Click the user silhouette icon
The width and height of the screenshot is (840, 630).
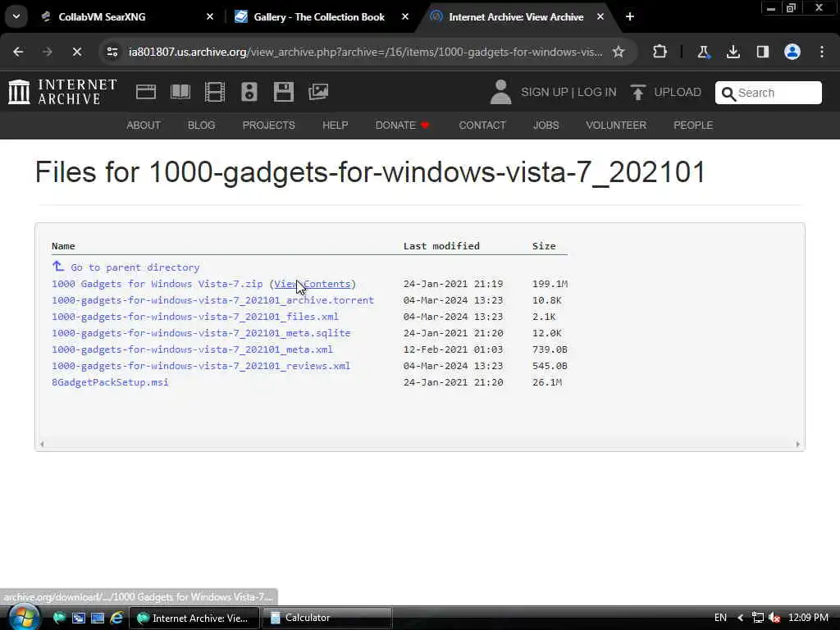point(501,92)
